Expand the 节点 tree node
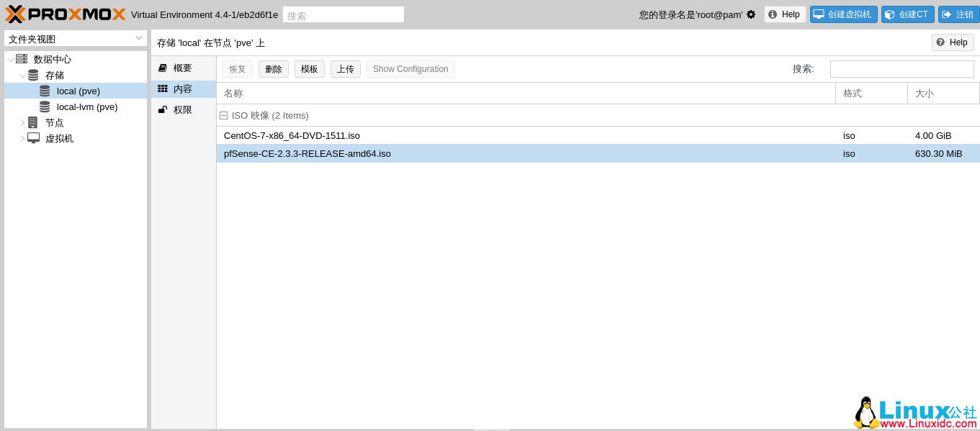Image resolution: width=980 pixels, height=431 pixels. click(x=22, y=122)
